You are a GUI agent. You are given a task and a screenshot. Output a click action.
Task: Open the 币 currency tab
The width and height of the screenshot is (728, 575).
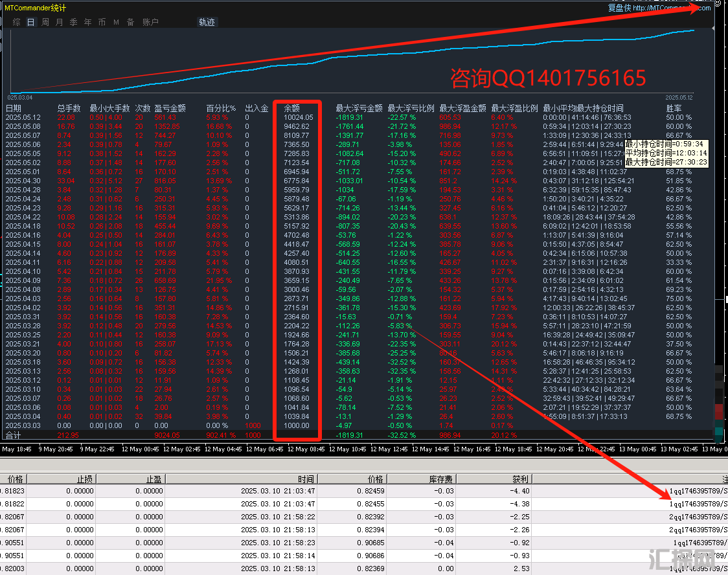pyautogui.click(x=102, y=22)
